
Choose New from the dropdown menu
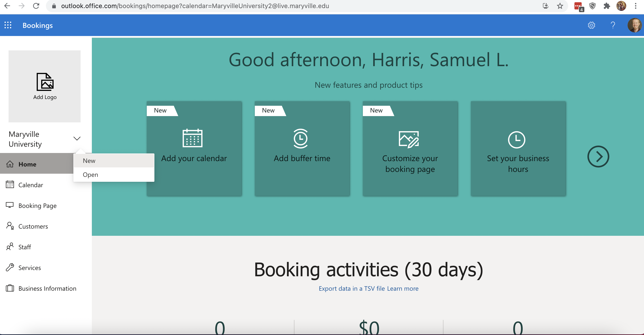(89, 161)
